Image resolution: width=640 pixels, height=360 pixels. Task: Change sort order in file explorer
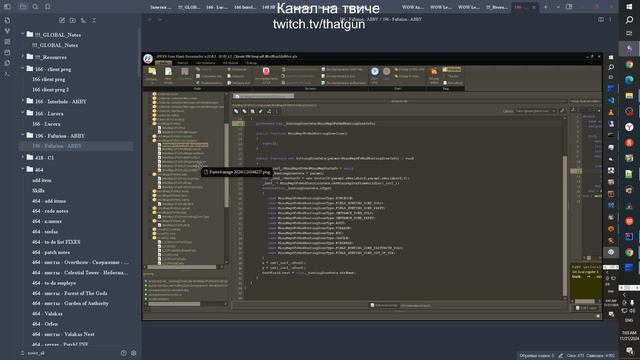(83, 20)
